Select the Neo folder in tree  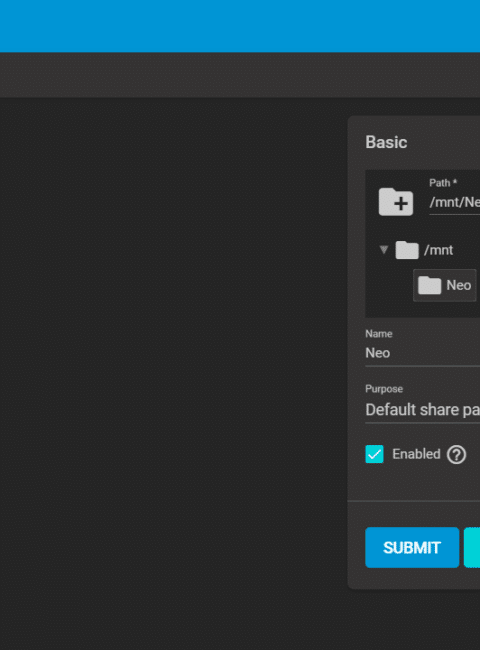point(445,285)
